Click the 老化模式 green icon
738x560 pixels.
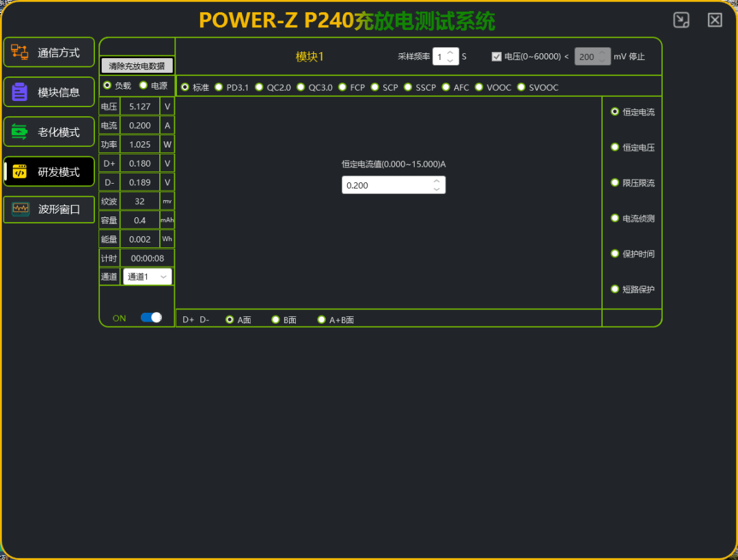[x=19, y=132]
